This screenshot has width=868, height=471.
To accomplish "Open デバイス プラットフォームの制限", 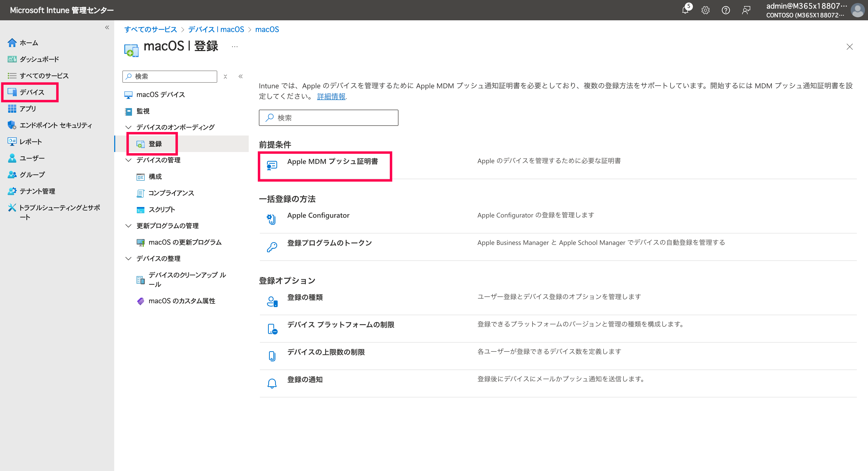I will 341,325.
